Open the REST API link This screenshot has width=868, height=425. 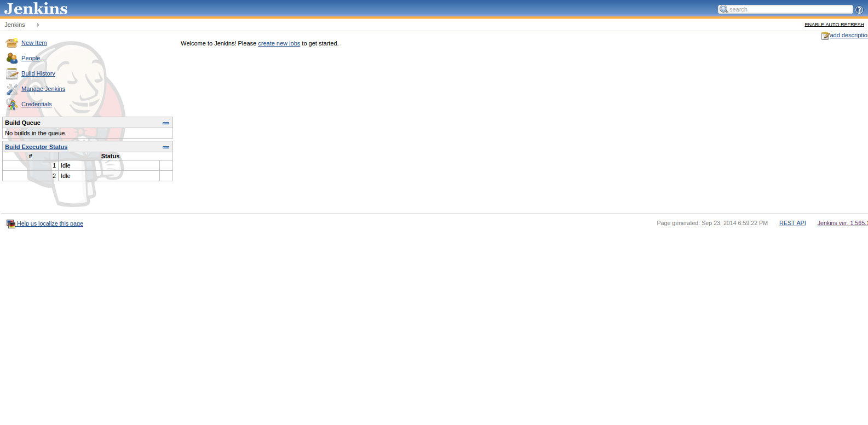pyautogui.click(x=792, y=223)
